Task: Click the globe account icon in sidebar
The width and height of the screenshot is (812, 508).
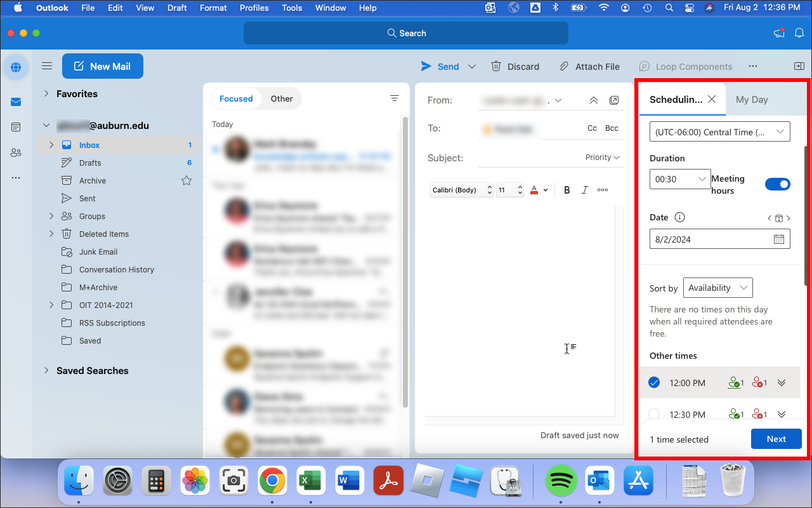Action: tap(16, 67)
